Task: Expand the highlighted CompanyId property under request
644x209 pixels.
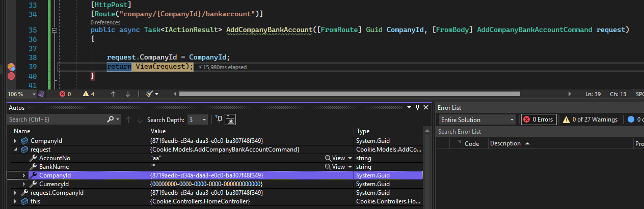Action: (x=23, y=175)
